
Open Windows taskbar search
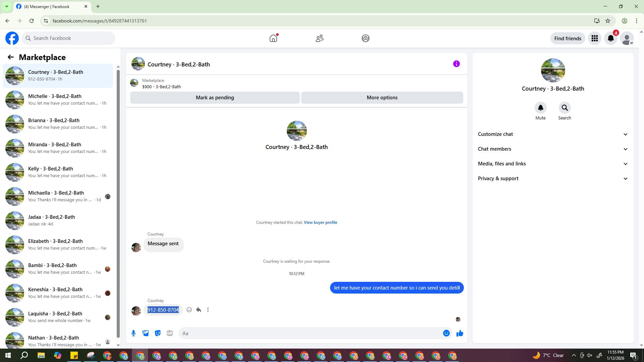coord(24,355)
